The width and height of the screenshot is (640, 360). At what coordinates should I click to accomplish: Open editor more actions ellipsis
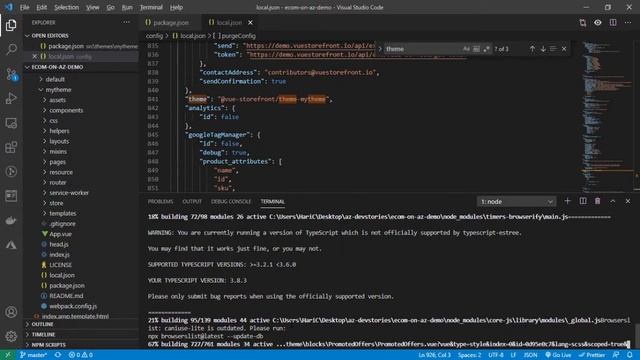628,23
